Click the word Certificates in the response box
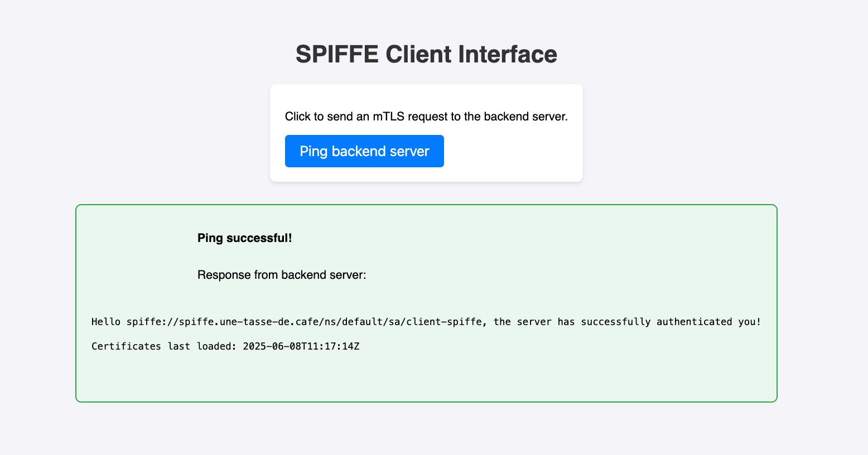Screen dimensions: 868x455 click(126, 346)
